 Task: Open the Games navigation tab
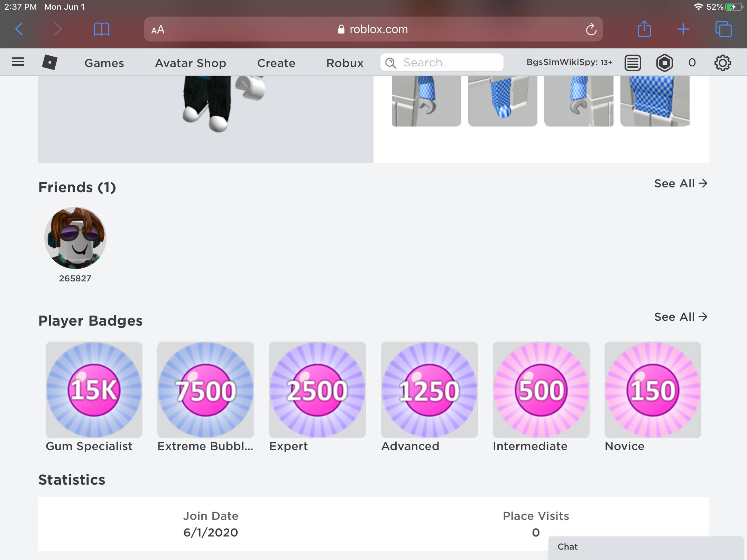click(104, 62)
